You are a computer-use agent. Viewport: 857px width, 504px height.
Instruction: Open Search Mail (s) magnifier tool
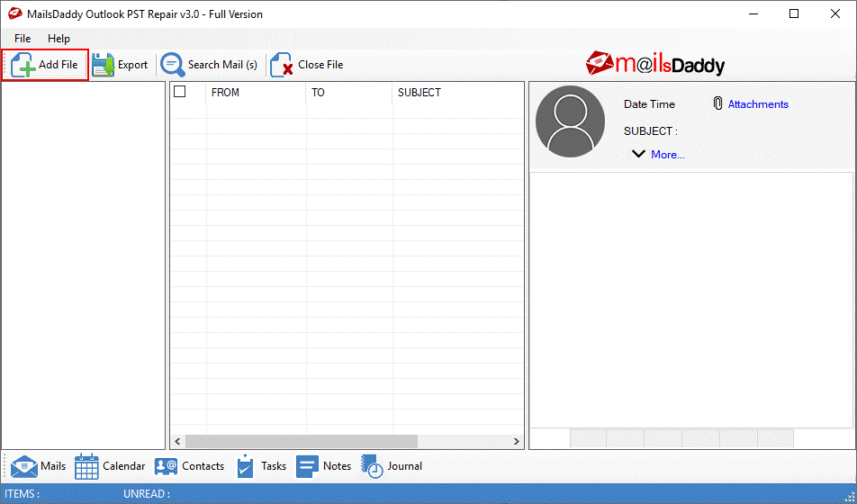tap(172, 65)
